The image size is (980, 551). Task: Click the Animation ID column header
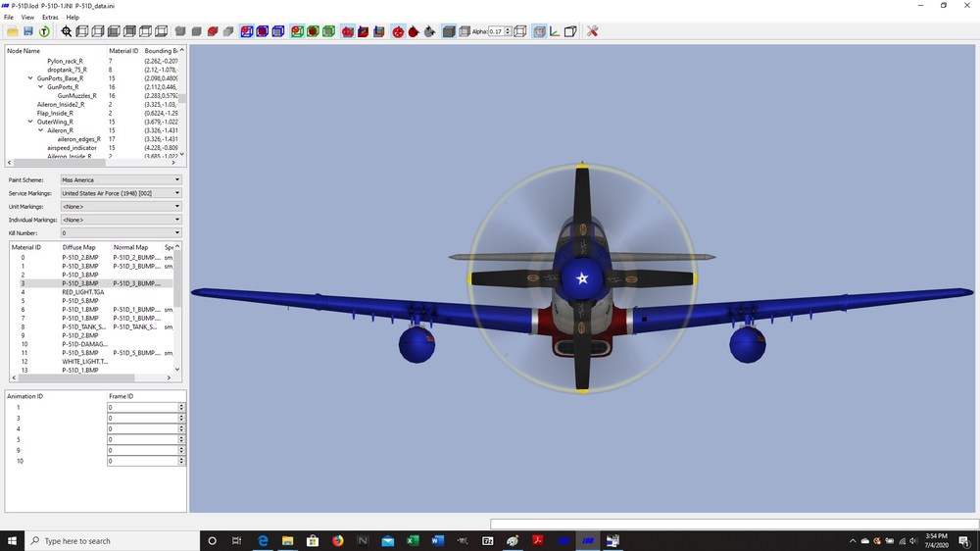tap(25, 396)
